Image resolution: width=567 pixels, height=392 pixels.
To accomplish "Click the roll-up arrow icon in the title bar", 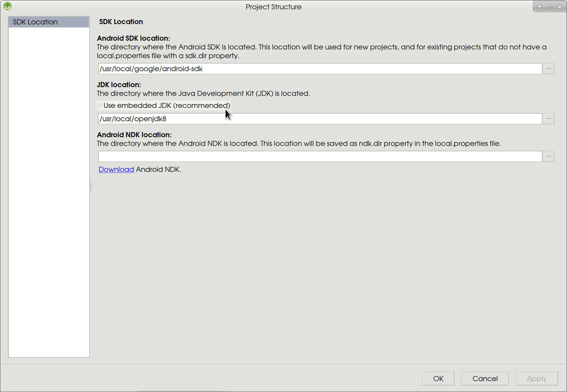I will (x=539, y=6).
